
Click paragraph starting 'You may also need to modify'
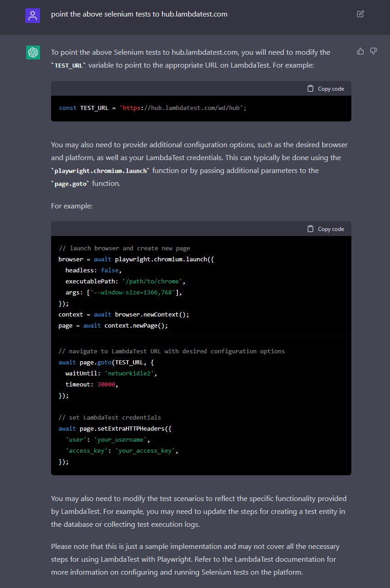(x=199, y=511)
